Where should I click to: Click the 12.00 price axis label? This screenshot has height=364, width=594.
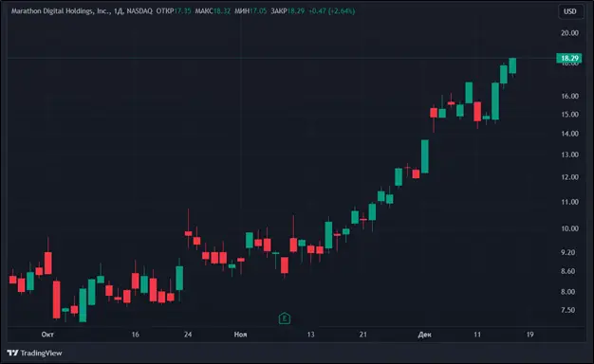[x=569, y=177]
